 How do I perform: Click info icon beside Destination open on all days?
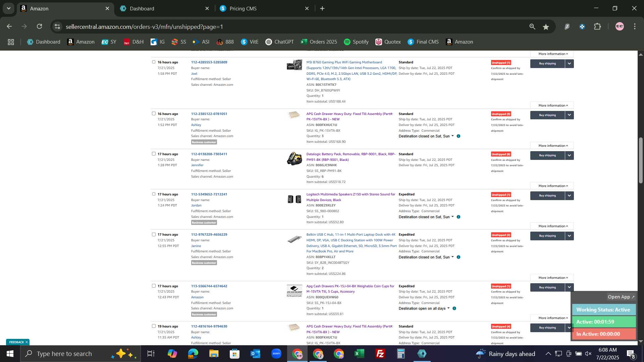454,308
